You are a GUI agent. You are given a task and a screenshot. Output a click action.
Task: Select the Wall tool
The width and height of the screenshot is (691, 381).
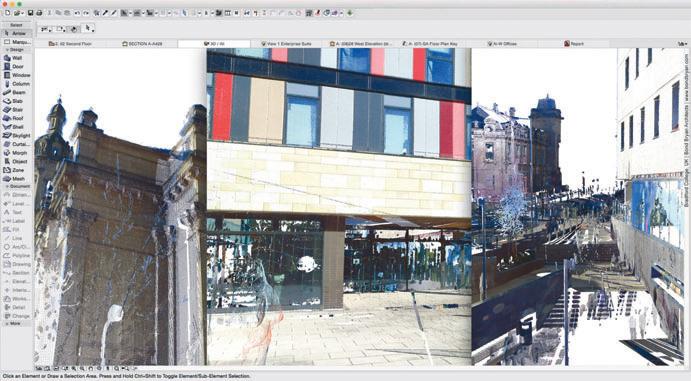tap(17, 58)
